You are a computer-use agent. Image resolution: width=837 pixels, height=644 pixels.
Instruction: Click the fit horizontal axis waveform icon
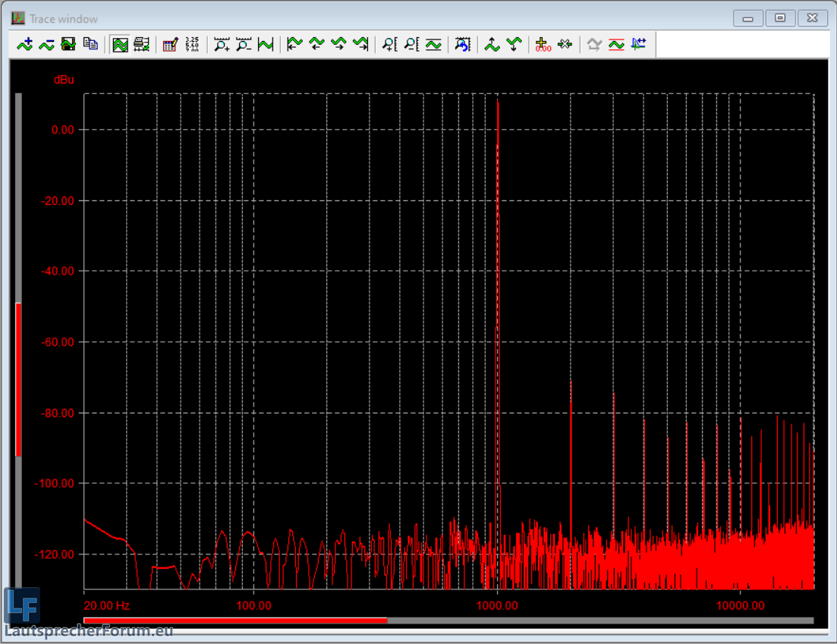[x=265, y=45]
